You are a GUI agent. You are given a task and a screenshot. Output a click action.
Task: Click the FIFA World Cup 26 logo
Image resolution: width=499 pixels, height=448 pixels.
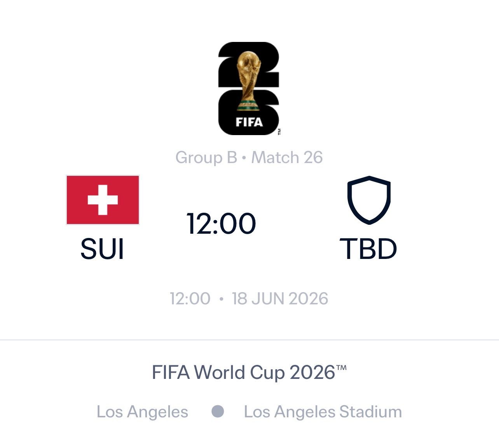point(249,89)
